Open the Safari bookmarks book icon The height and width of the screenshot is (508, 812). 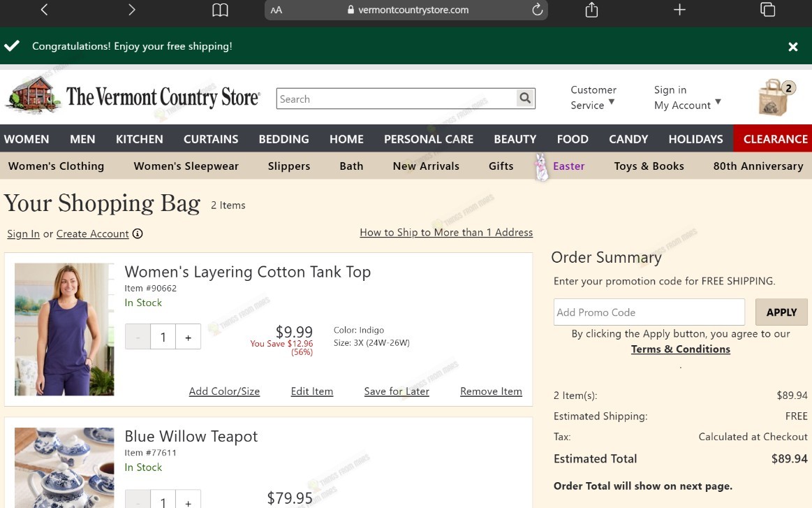pyautogui.click(x=220, y=10)
